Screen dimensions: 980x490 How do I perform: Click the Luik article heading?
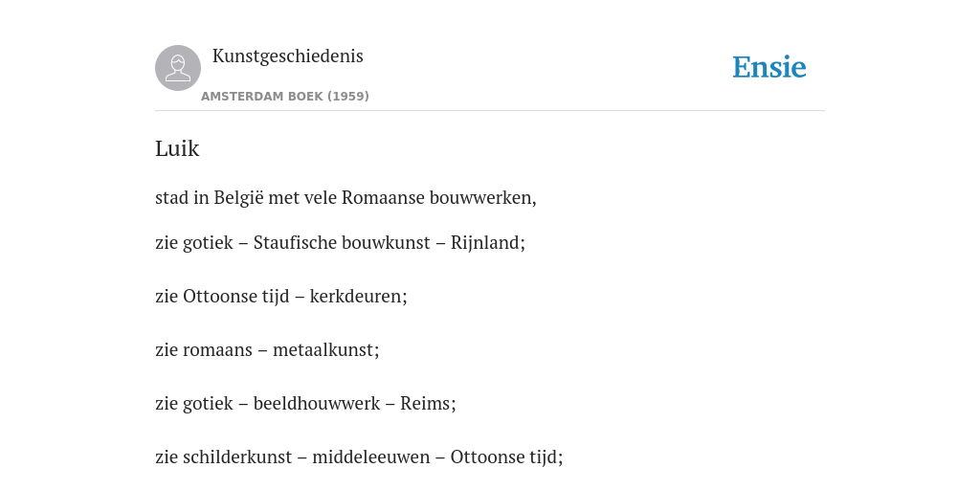coord(177,148)
